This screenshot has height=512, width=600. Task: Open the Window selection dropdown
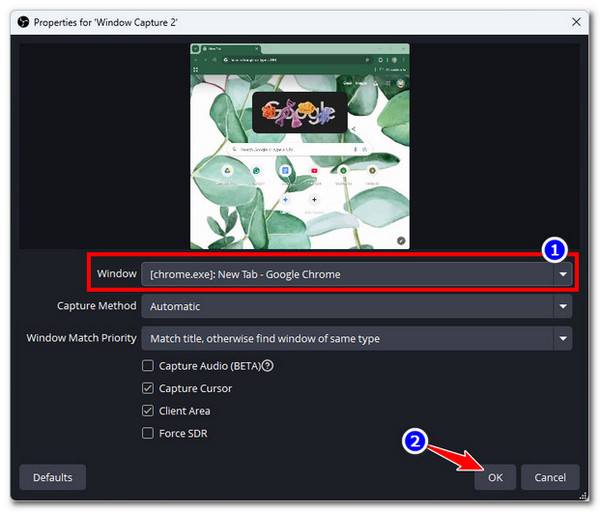click(356, 274)
